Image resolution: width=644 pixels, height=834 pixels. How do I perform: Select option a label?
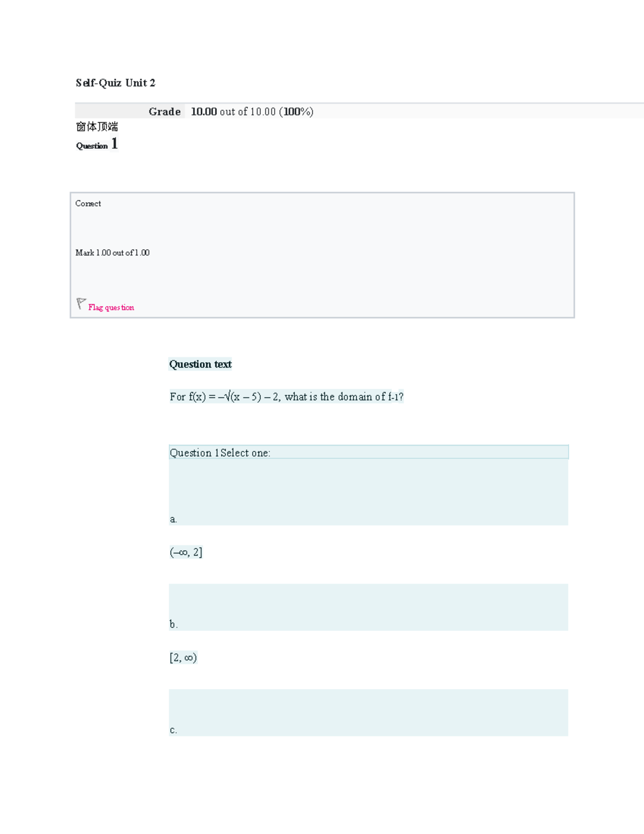tap(173, 519)
